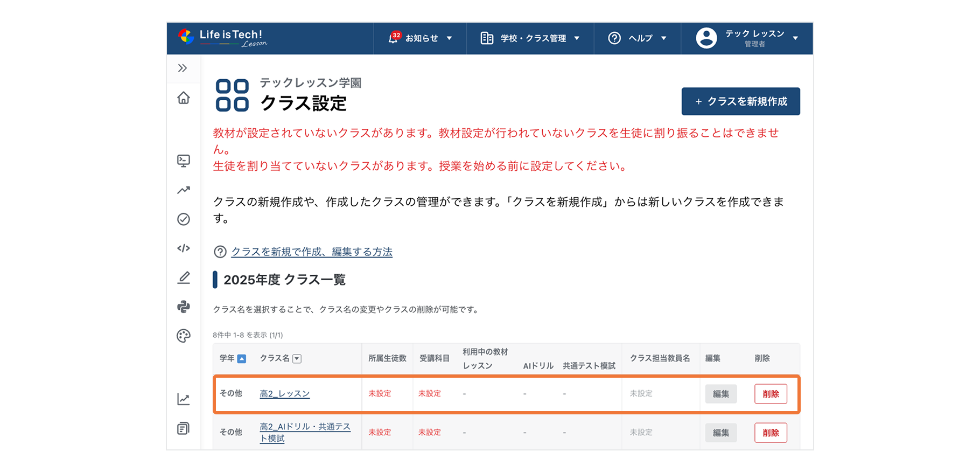
Task: Click テックレッスン学園 school name
Action: tap(310, 83)
